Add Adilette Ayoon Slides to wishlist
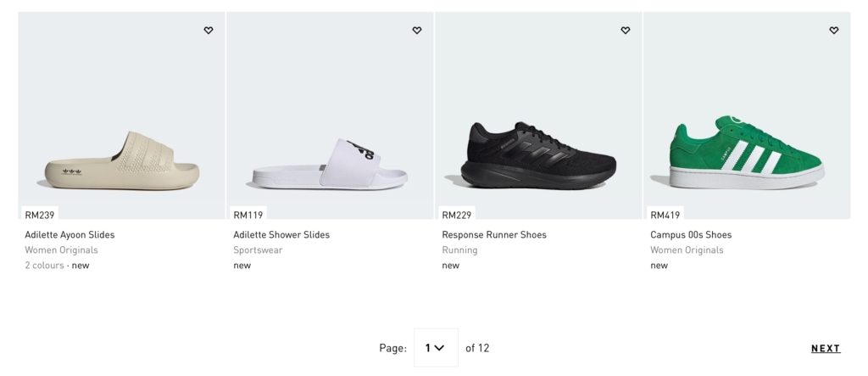 (x=209, y=31)
